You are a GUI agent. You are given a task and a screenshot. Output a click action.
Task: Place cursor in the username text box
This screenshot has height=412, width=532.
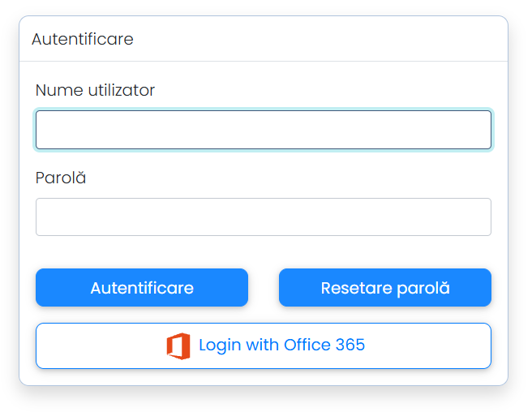(x=263, y=130)
